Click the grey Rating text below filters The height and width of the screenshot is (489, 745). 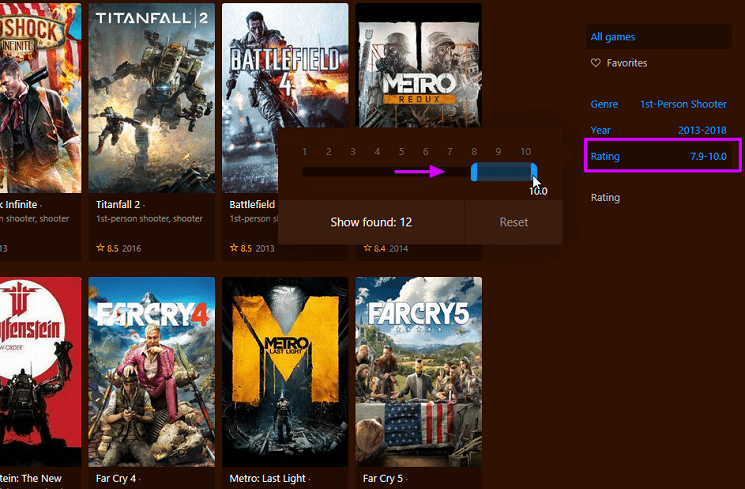click(605, 198)
